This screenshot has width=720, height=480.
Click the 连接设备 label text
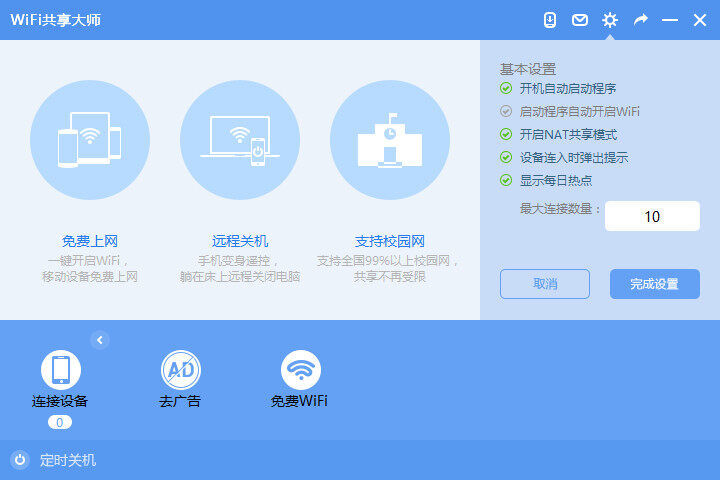pos(60,401)
